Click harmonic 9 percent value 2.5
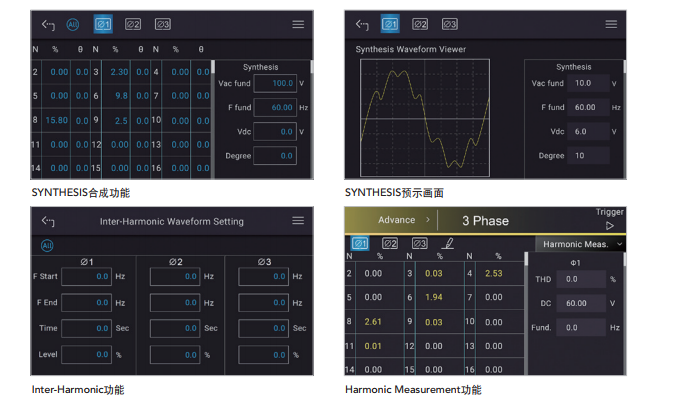Screen dimensions: 681x400 (x=121, y=120)
